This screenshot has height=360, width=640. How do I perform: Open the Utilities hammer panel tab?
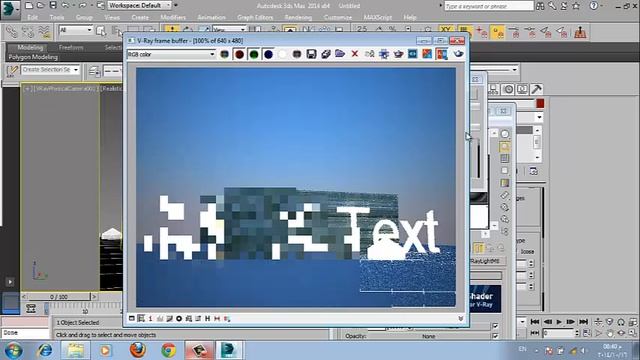[536, 89]
